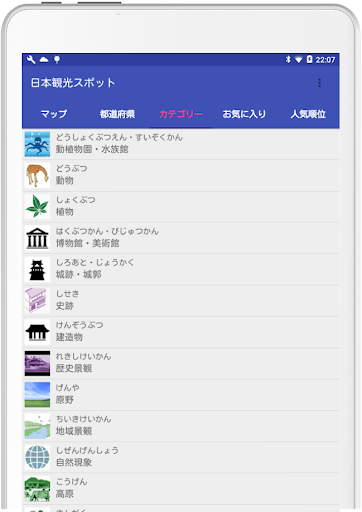Tap the black castle icon
Viewport: 362px width, 512px height.
click(x=37, y=269)
